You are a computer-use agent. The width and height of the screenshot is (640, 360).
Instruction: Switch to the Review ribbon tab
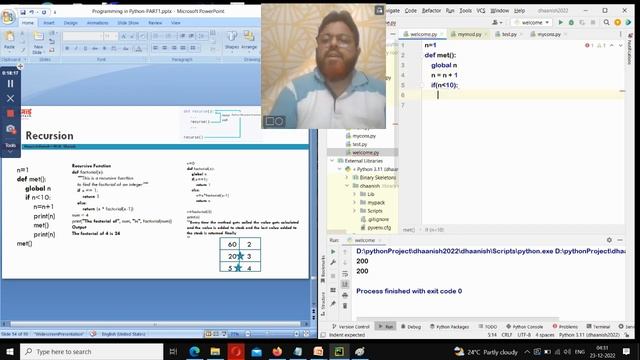coord(155,23)
